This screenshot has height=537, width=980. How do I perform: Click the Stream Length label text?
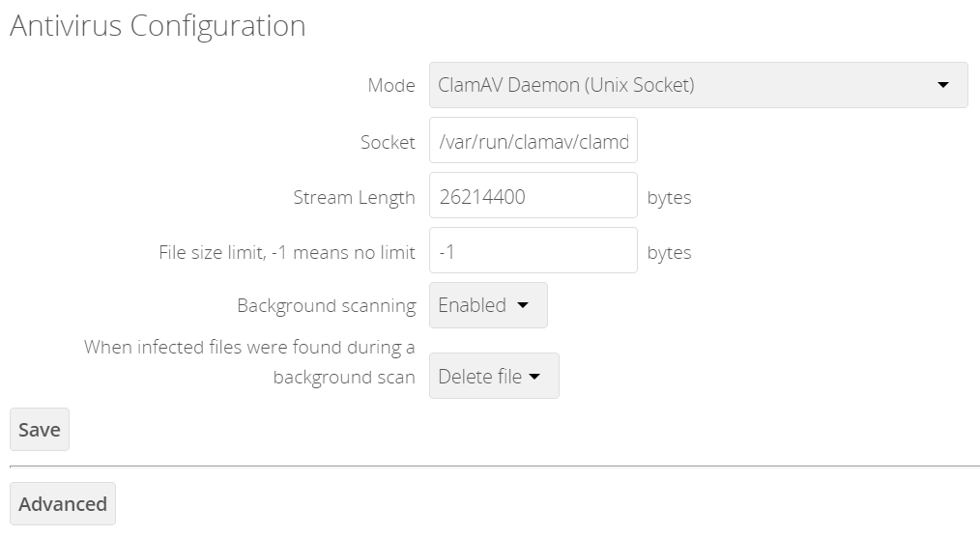tap(354, 197)
